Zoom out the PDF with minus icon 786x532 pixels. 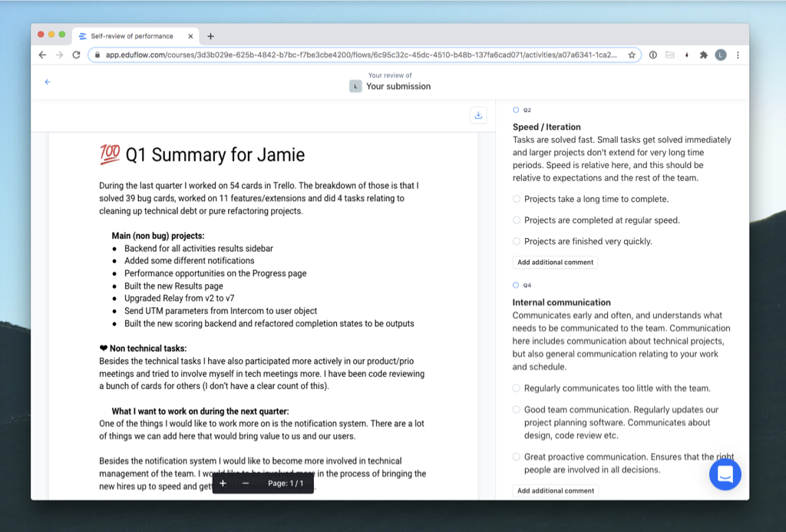(246, 484)
